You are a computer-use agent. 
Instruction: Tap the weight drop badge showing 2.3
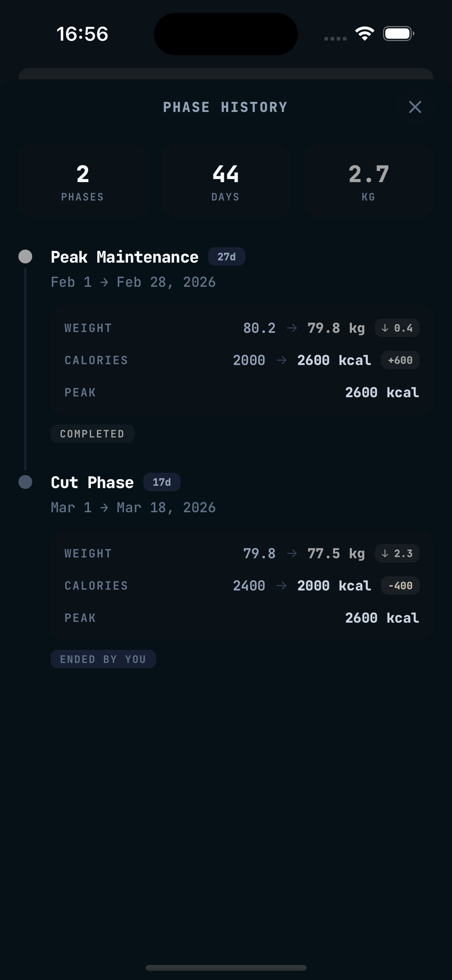click(397, 553)
